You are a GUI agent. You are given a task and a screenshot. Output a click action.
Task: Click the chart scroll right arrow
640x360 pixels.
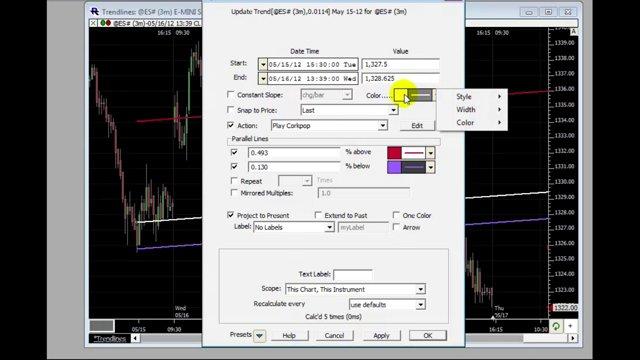[573, 338]
